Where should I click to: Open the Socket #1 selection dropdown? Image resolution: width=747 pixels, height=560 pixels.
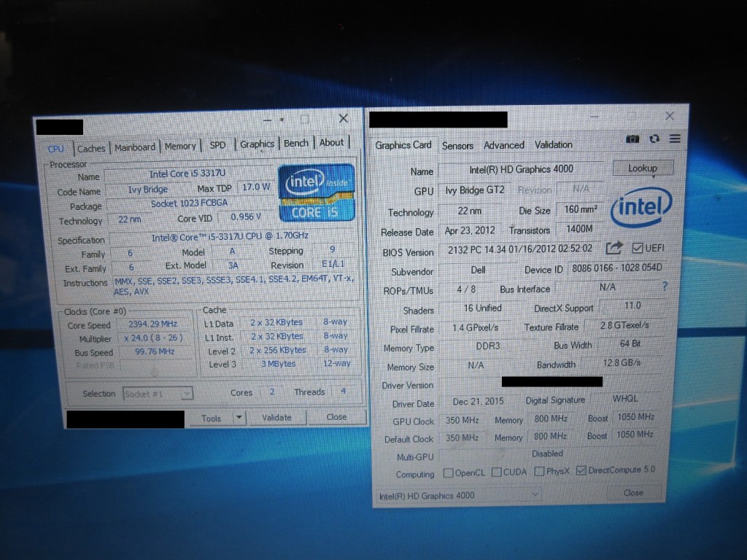pyautogui.click(x=158, y=394)
